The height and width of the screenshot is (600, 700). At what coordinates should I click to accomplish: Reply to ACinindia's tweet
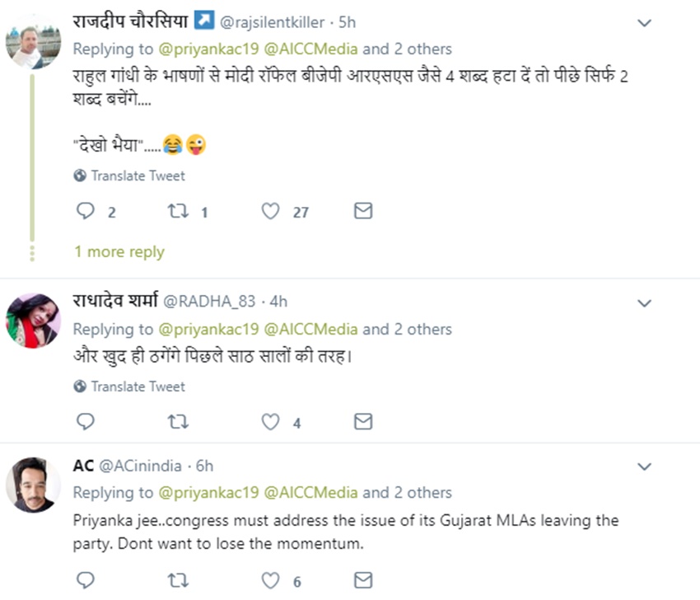86,580
